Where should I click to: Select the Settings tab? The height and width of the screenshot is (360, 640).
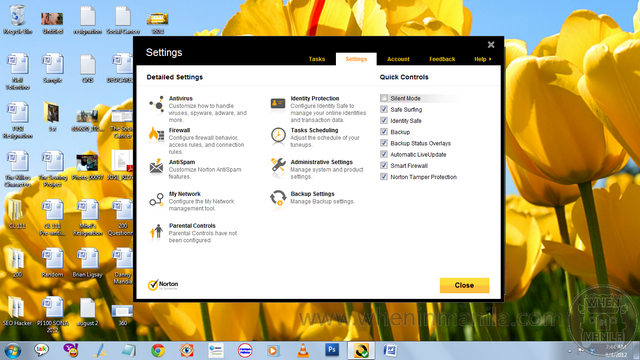point(356,59)
